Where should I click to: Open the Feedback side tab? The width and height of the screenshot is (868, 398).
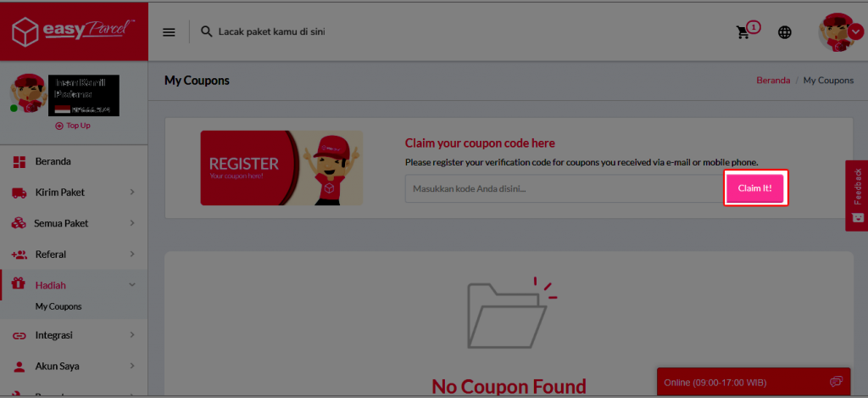857,195
